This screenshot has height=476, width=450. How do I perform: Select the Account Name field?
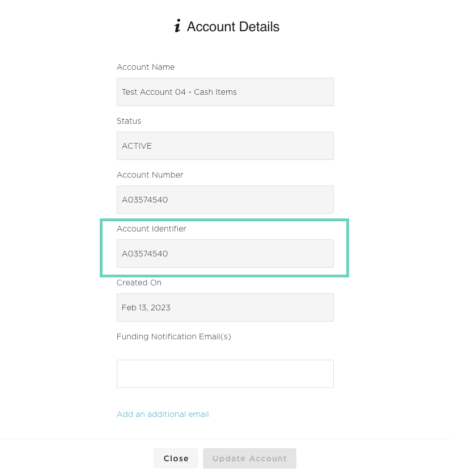225,91
